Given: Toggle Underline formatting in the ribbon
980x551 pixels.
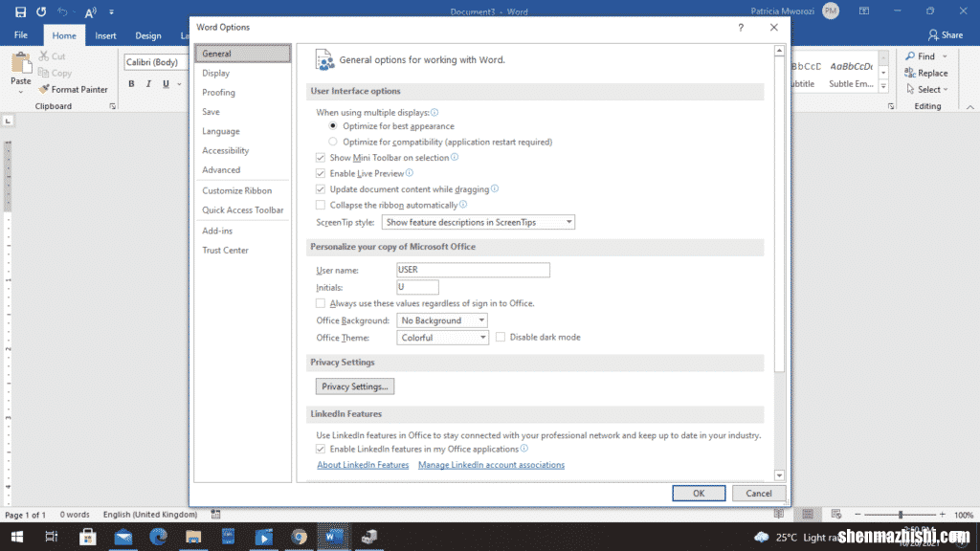Looking at the screenshot, I should [166, 84].
